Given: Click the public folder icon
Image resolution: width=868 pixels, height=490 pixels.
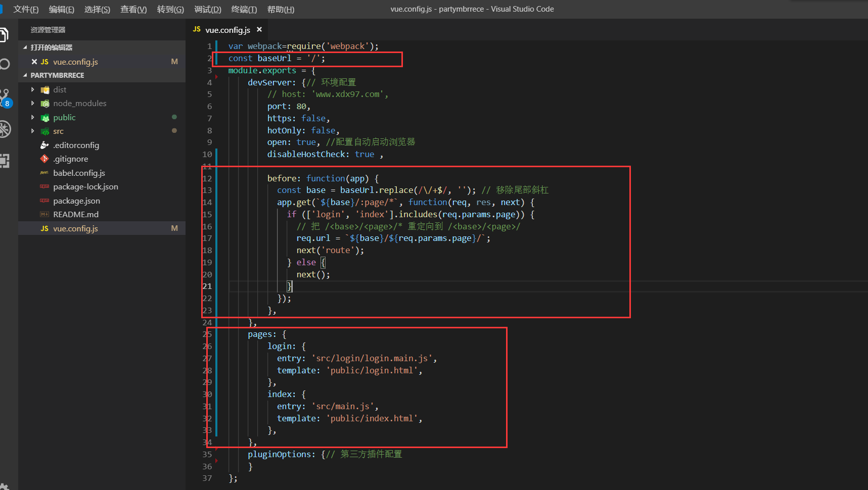Looking at the screenshot, I should click(45, 118).
